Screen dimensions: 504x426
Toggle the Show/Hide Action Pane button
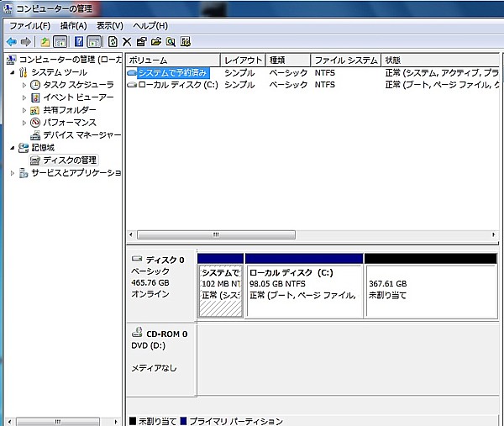94,42
